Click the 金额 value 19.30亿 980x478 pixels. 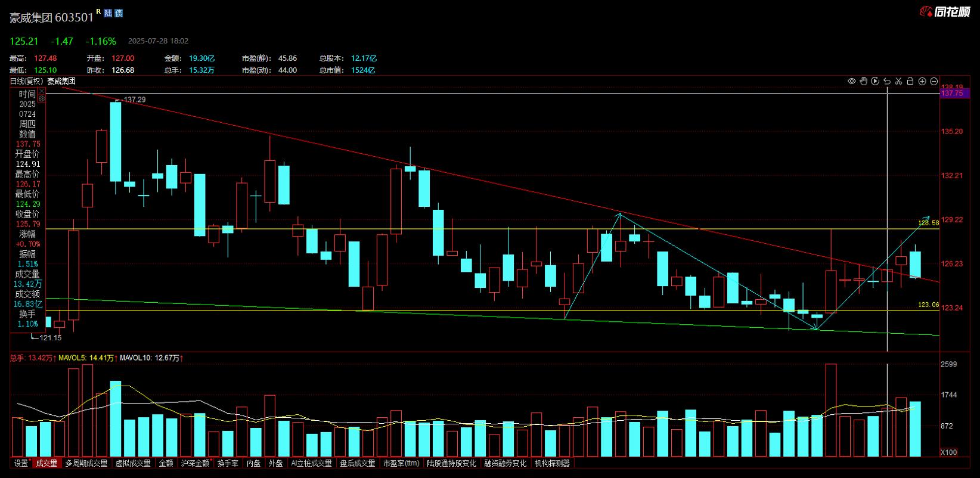(x=201, y=58)
